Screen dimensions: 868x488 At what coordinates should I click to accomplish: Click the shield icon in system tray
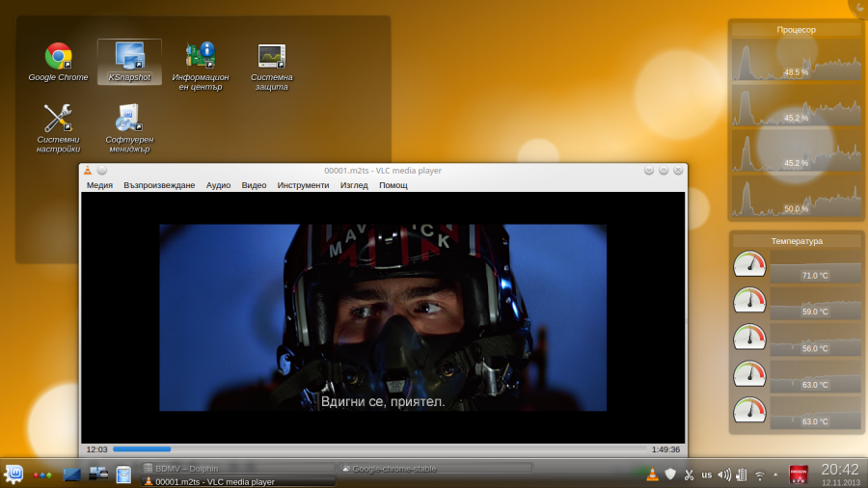coord(670,474)
